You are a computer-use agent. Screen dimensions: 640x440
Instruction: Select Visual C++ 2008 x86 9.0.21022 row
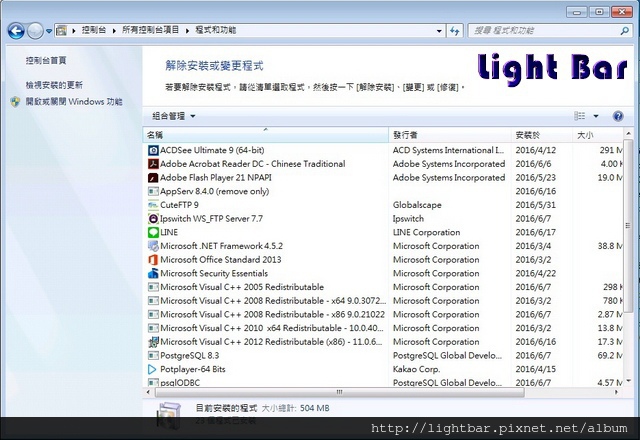[x=383, y=314]
